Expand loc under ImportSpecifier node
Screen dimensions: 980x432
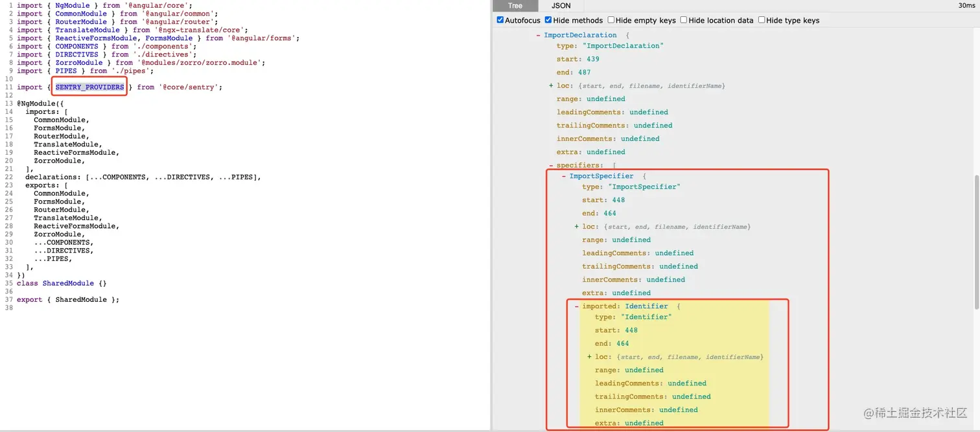click(576, 227)
